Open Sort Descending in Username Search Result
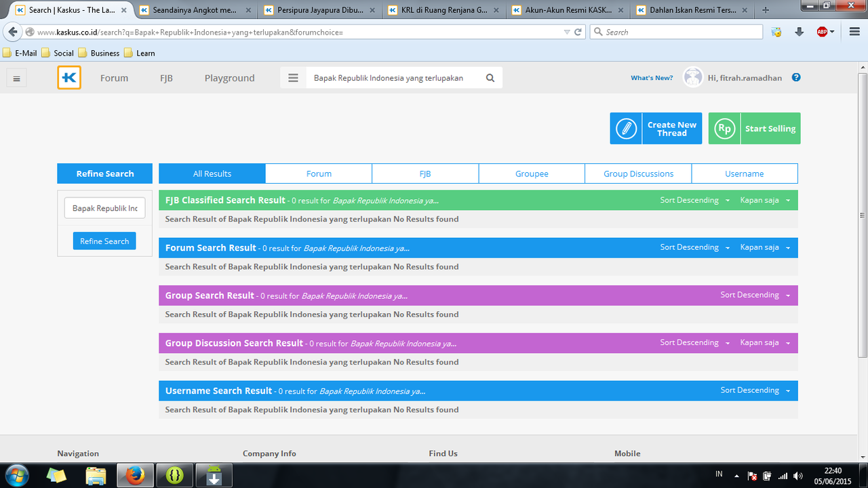Image resolution: width=868 pixels, height=488 pixels. (755, 390)
